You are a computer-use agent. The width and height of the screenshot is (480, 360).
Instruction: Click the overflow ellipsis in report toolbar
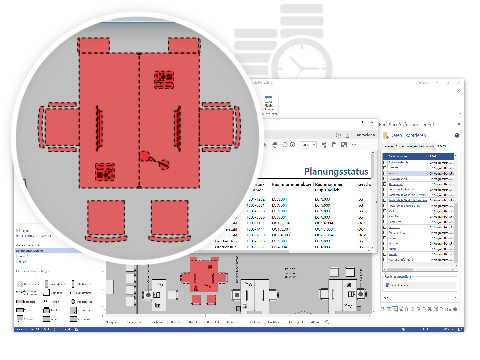(354, 145)
